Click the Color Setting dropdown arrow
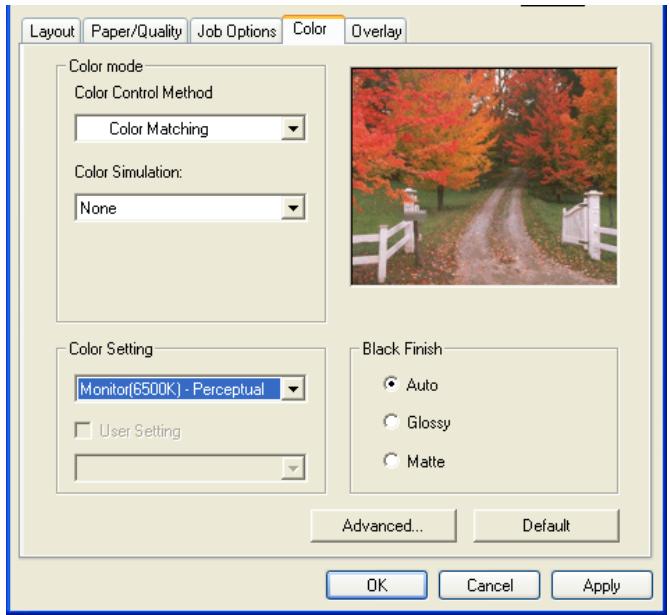Viewport: 670px width, 615px height. point(292,388)
